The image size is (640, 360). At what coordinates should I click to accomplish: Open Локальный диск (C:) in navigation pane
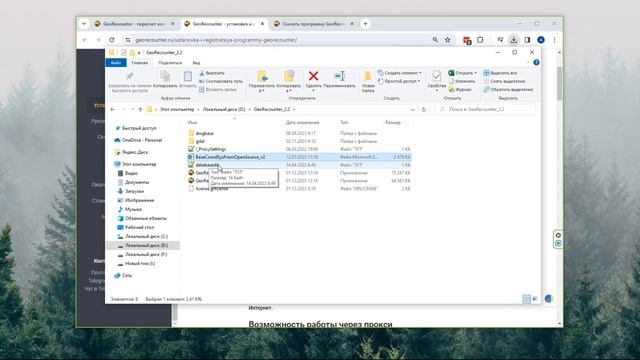(x=147, y=236)
